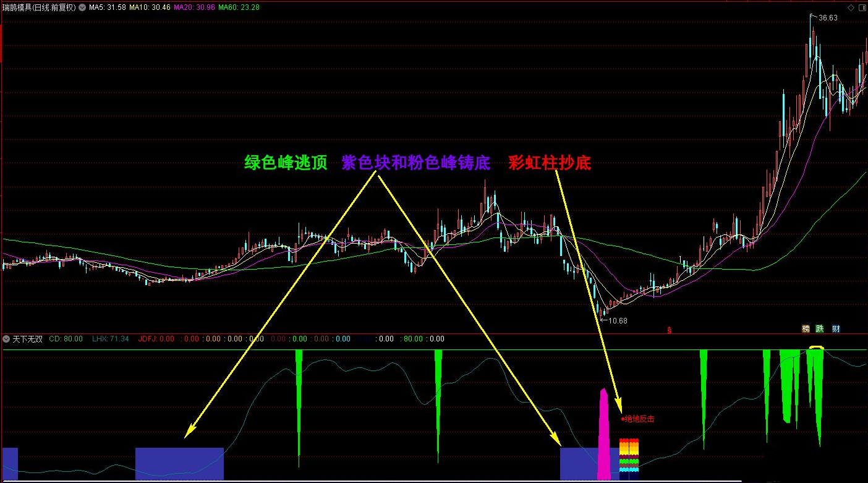Click the CD: 80.00 indicator value
The height and width of the screenshot is (483, 868).
click(66, 339)
